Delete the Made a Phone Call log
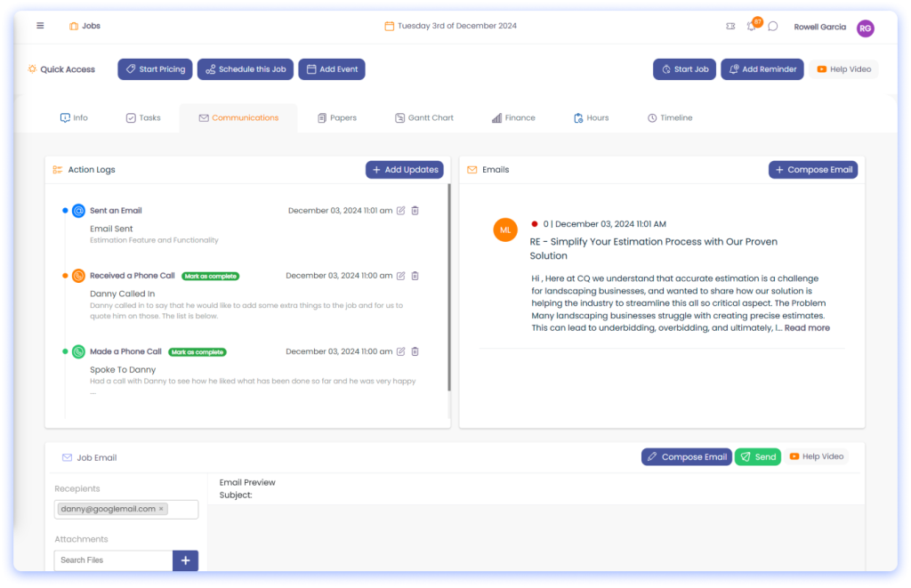The height and width of the screenshot is (588, 911). pyautogui.click(x=415, y=351)
